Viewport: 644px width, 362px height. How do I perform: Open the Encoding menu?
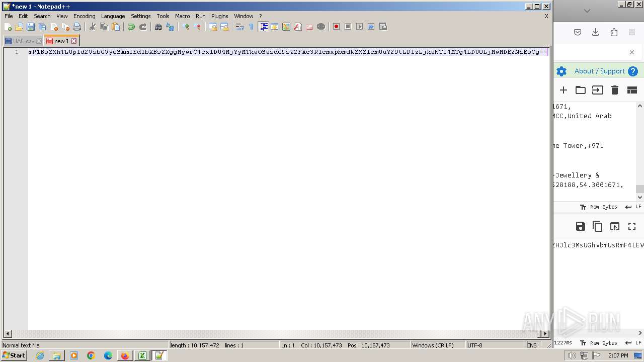pos(84,16)
